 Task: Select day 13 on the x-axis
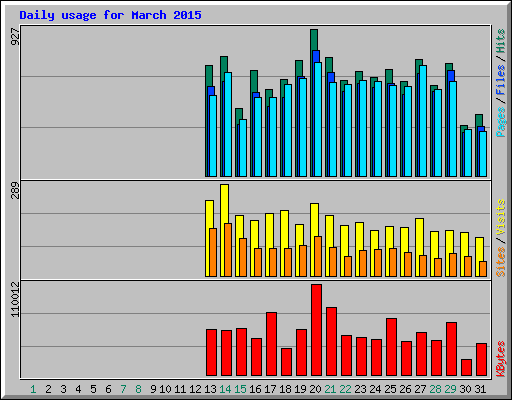point(210,389)
